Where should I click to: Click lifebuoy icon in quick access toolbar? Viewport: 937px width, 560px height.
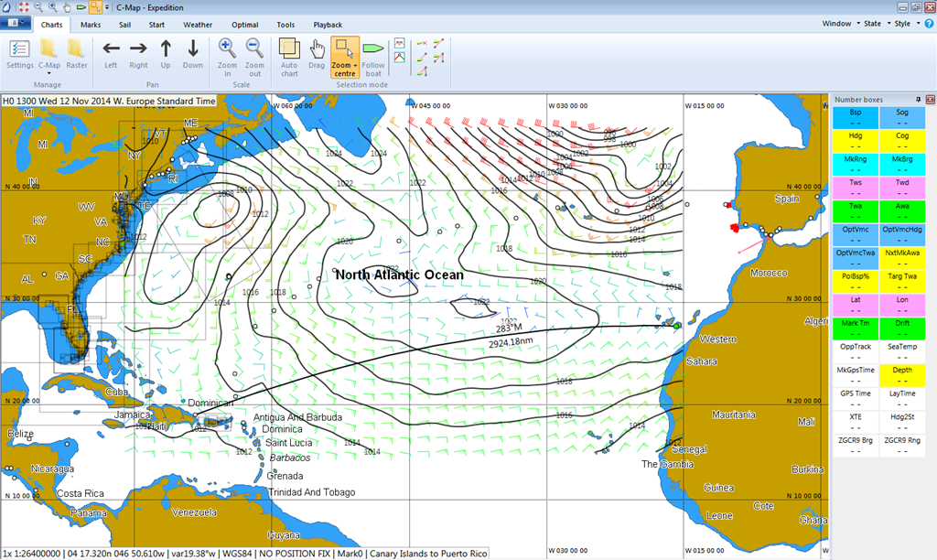pos(23,7)
